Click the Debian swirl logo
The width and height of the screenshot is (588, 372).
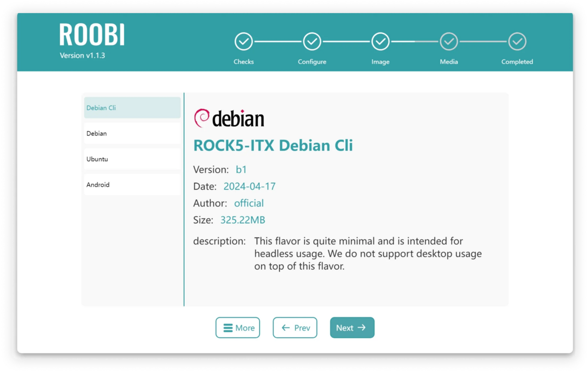pos(202,118)
